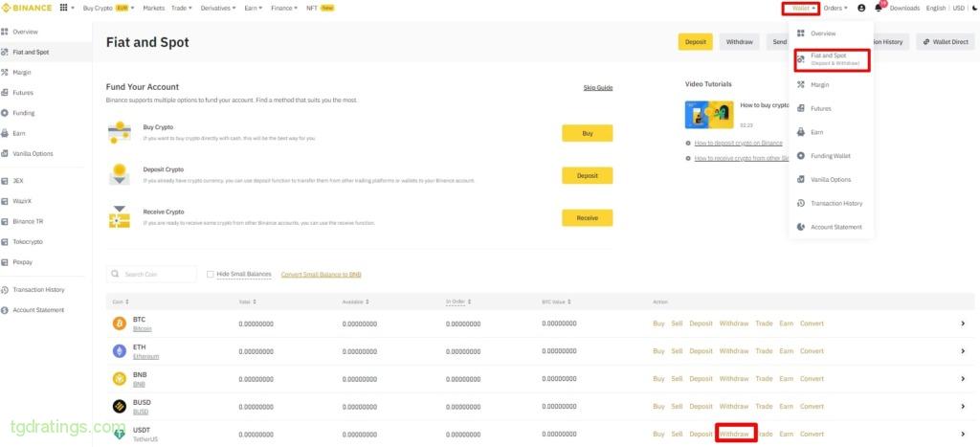Click the Binance TR sidebar icon
The width and height of the screenshot is (980, 447).
click(5, 221)
